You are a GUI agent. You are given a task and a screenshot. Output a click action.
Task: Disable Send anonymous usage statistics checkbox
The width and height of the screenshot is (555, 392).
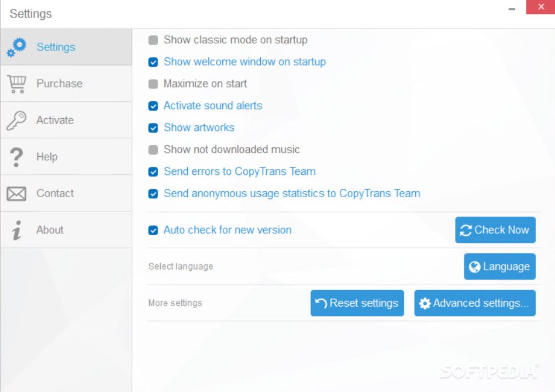click(153, 194)
